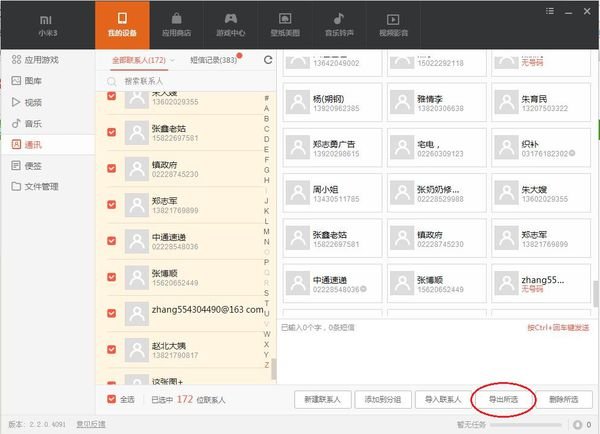
Task: Select the 雅情李 recipient card
Action: tap(437, 103)
